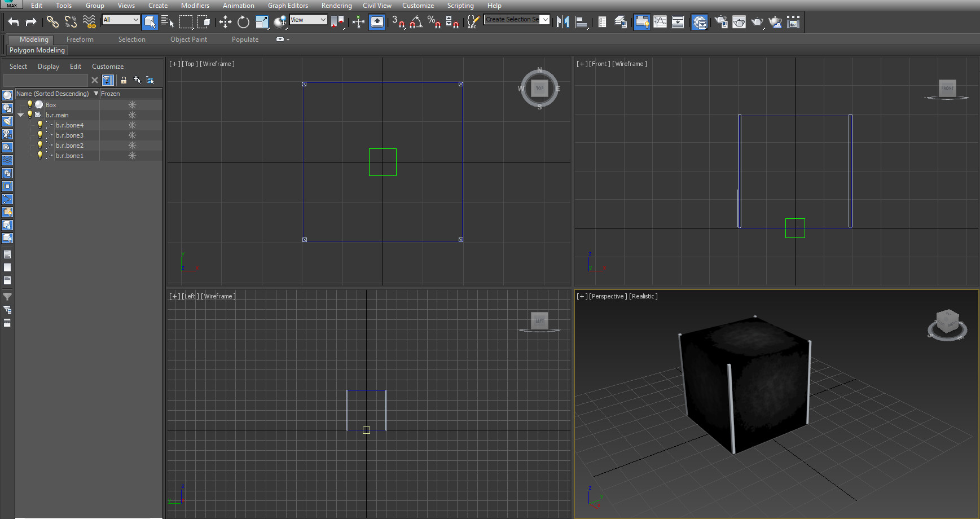980x519 pixels.
Task: Expand the Polygon Modeling panel
Action: tap(37, 50)
